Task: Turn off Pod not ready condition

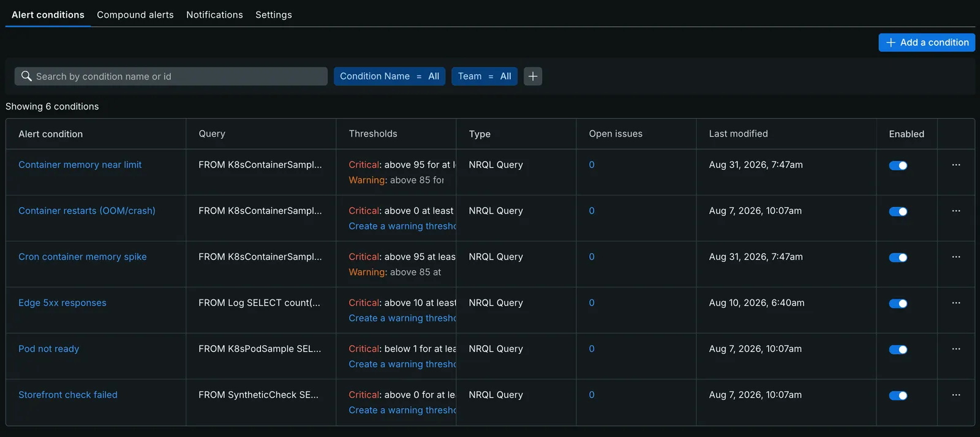Action: (898, 349)
